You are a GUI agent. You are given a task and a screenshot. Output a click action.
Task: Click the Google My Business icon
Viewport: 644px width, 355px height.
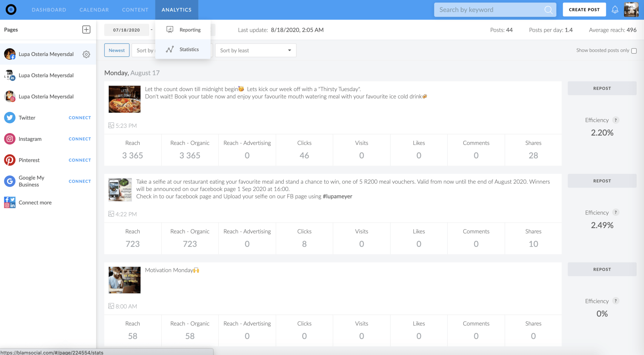pos(10,181)
